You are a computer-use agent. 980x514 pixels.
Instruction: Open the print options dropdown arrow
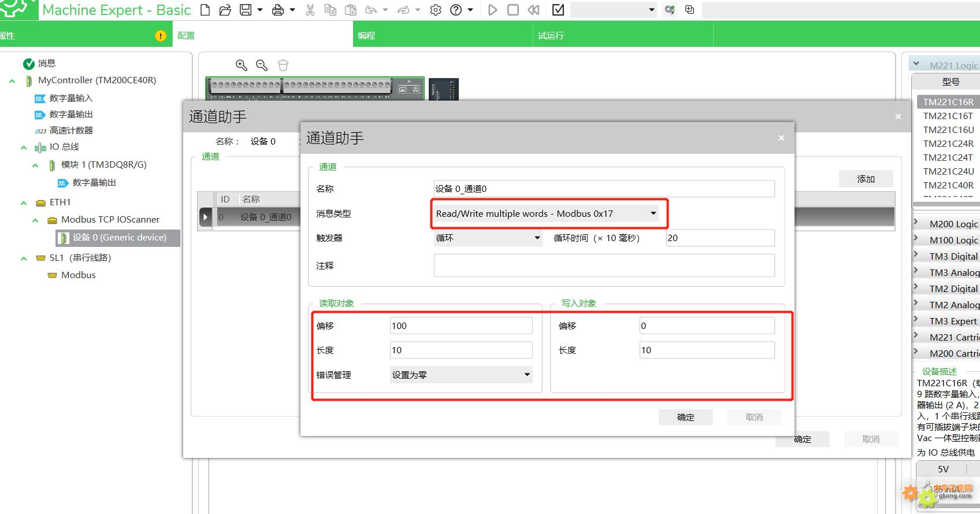coord(292,10)
